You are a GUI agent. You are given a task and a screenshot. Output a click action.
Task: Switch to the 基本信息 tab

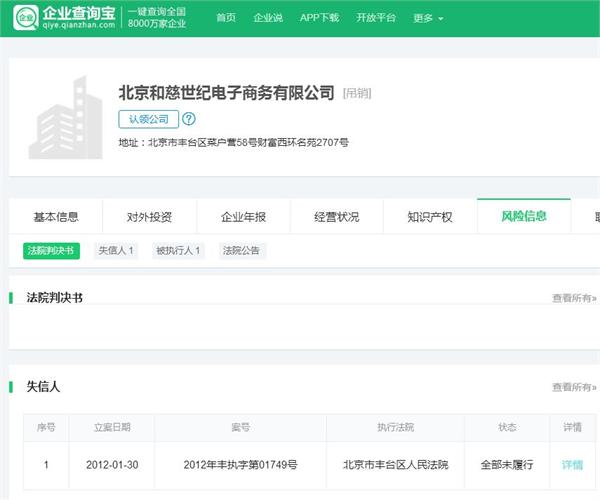[56, 217]
